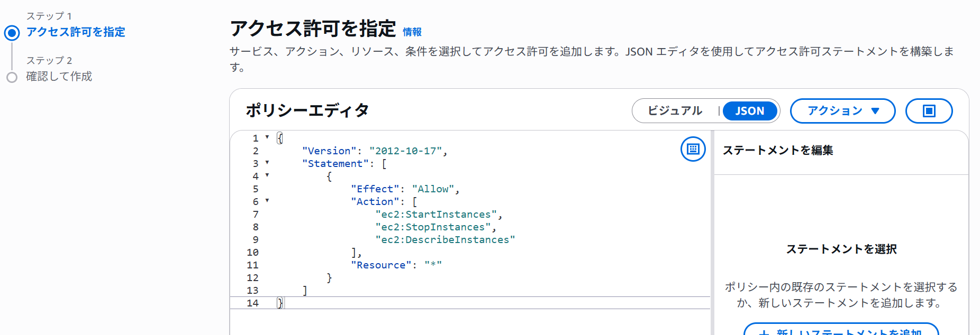Click the "Allow" value
Image resolution: width=980 pixels, height=335 pixels.
[433, 189]
